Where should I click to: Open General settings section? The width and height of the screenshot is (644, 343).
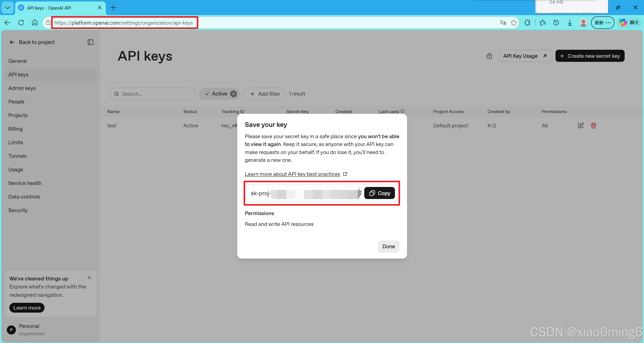[x=50, y=61]
